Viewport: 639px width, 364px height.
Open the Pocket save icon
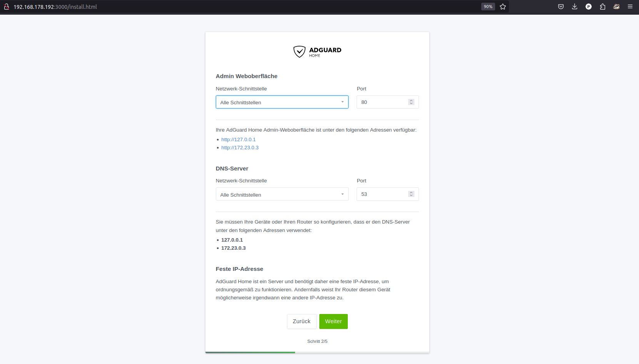coord(561,7)
